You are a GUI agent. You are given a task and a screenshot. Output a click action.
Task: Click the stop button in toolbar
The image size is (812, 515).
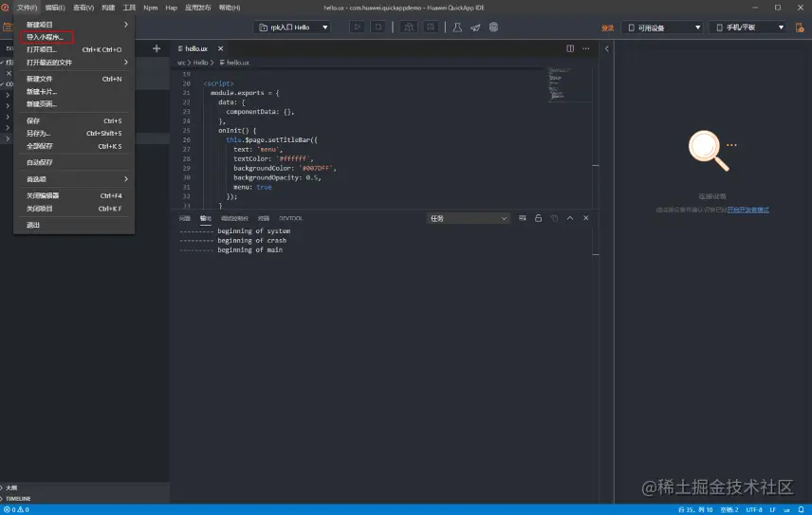coord(378,27)
